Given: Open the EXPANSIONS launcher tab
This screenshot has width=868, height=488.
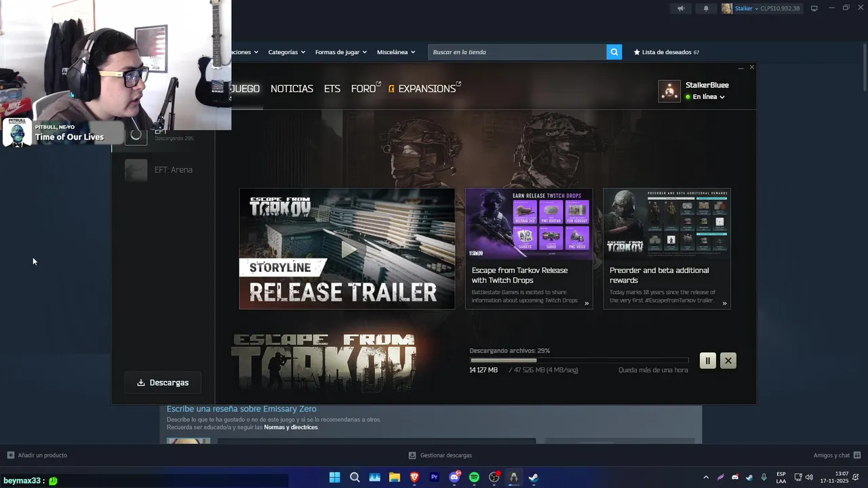Looking at the screenshot, I should pos(425,89).
